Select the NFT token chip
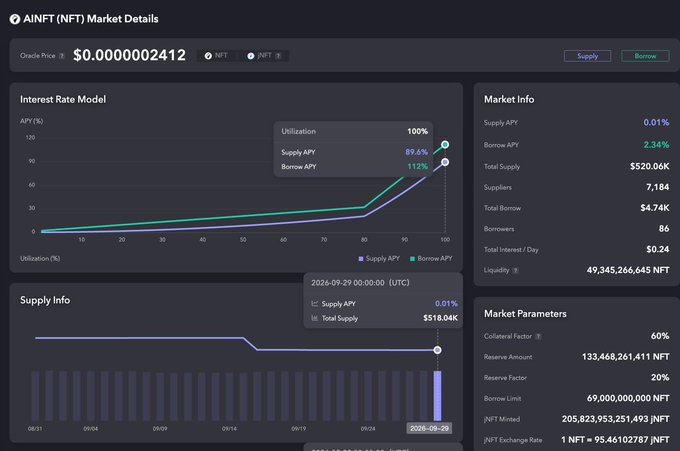 216,56
